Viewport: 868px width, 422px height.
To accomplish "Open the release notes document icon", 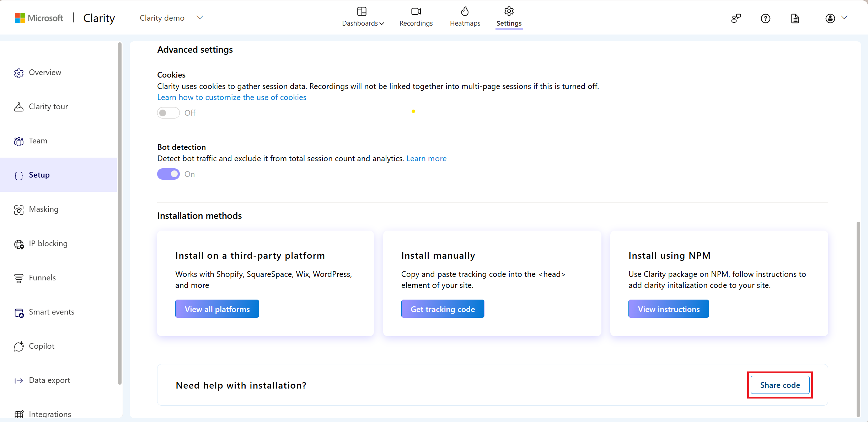I will [x=795, y=18].
